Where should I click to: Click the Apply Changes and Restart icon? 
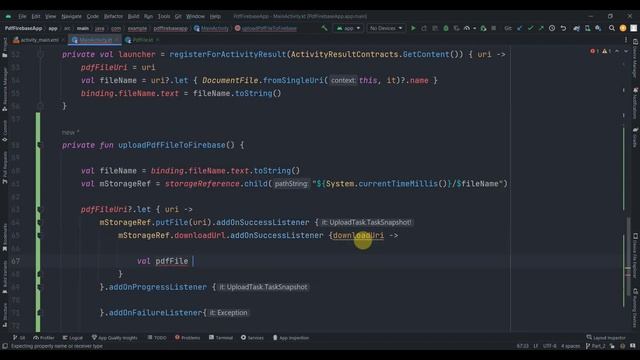coord(424,28)
